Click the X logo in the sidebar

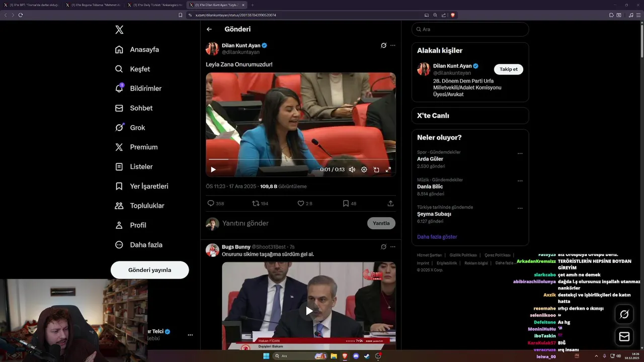tap(119, 30)
